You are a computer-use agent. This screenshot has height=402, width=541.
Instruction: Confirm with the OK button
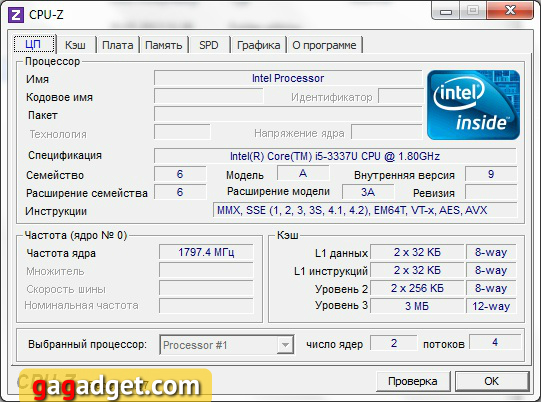(491, 381)
